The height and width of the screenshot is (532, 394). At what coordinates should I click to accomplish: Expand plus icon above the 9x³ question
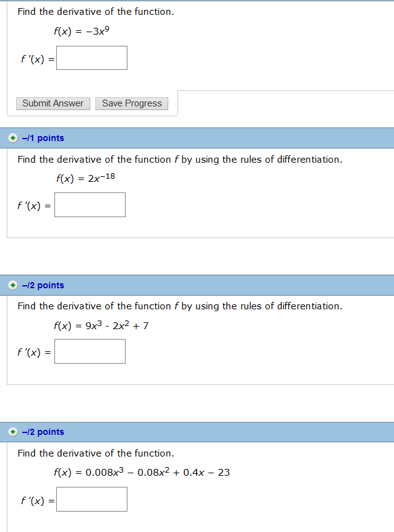(13, 285)
